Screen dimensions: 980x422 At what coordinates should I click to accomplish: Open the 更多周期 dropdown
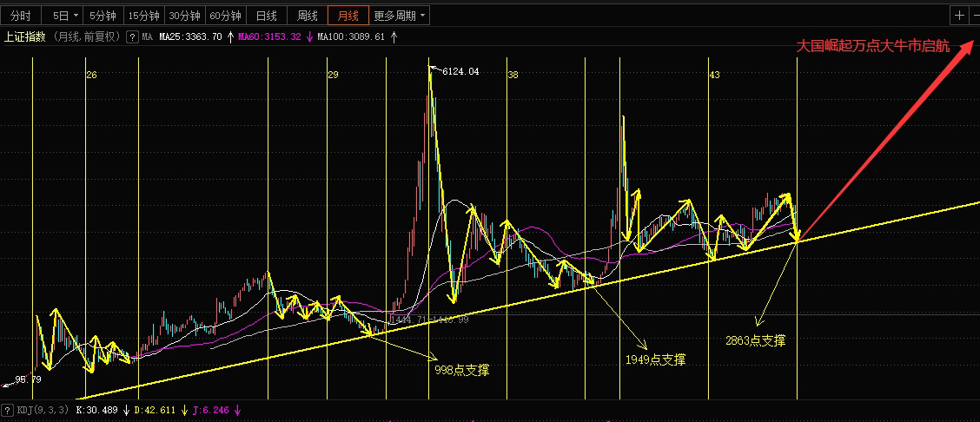[x=400, y=15]
